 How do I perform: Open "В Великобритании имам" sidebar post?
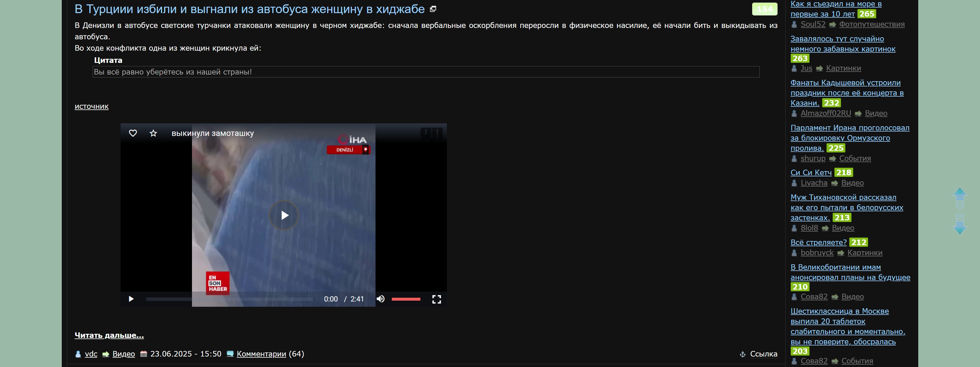(x=851, y=272)
